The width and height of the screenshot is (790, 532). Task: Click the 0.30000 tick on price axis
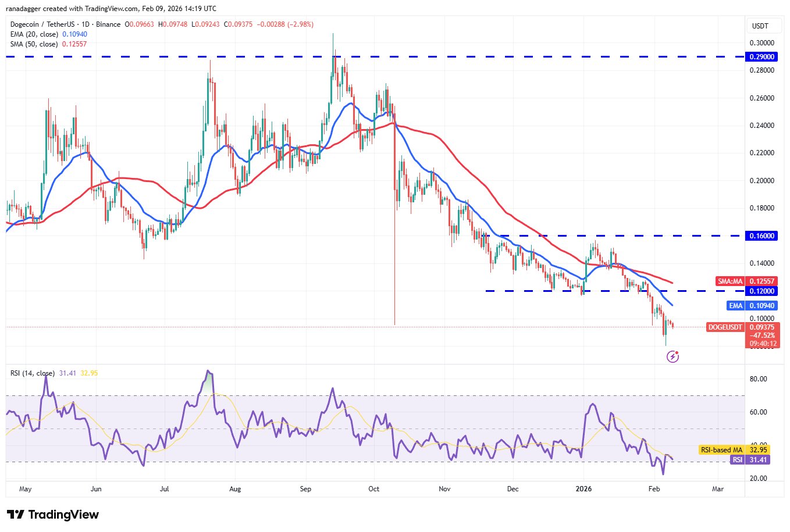[x=761, y=43]
